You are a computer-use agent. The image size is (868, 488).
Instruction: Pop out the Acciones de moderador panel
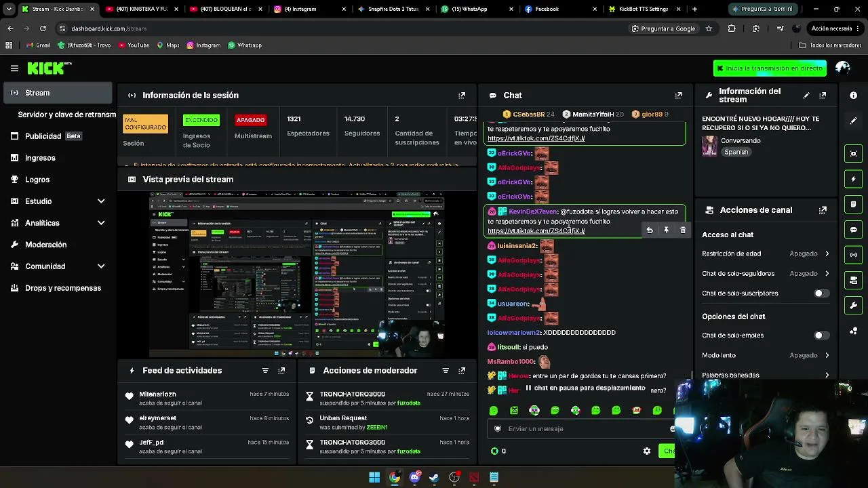[x=462, y=371]
